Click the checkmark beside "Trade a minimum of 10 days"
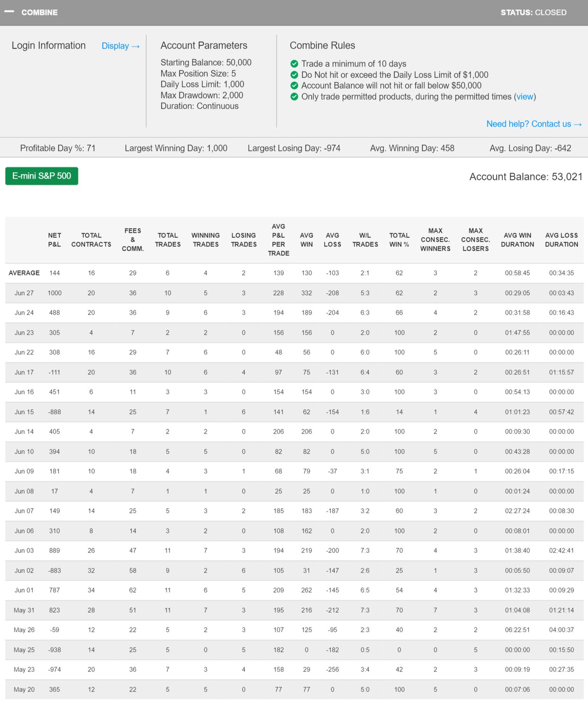Image resolution: width=588 pixels, height=706 pixels. (x=294, y=63)
